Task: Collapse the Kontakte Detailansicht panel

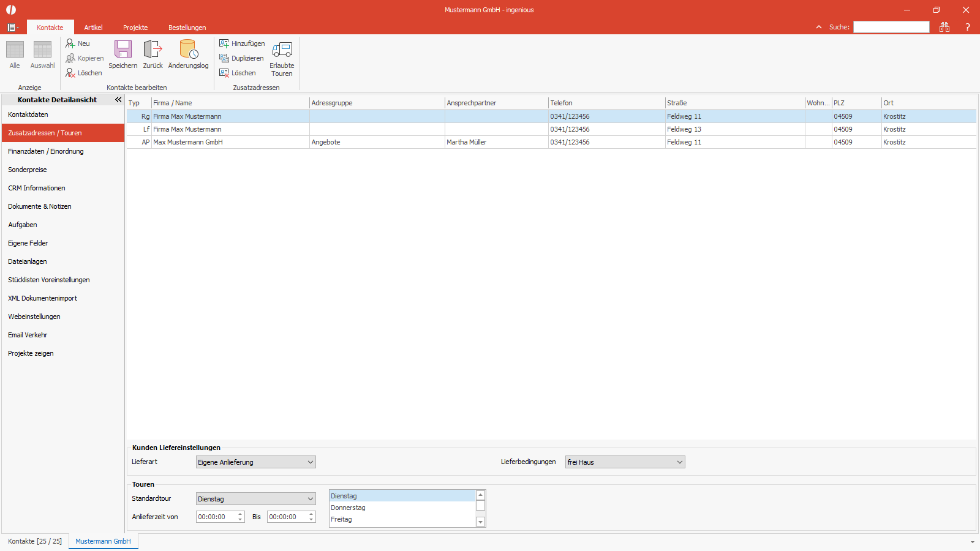Action: point(118,100)
